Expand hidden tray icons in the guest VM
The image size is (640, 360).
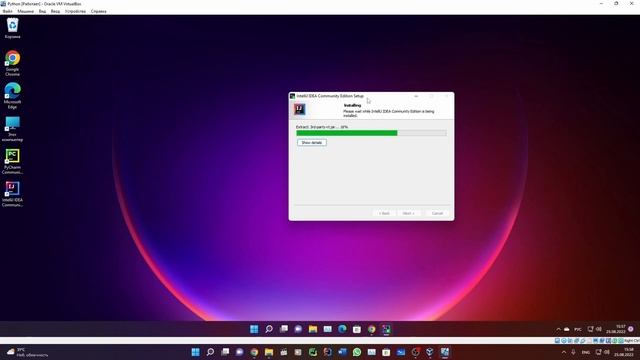click(x=558, y=329)
